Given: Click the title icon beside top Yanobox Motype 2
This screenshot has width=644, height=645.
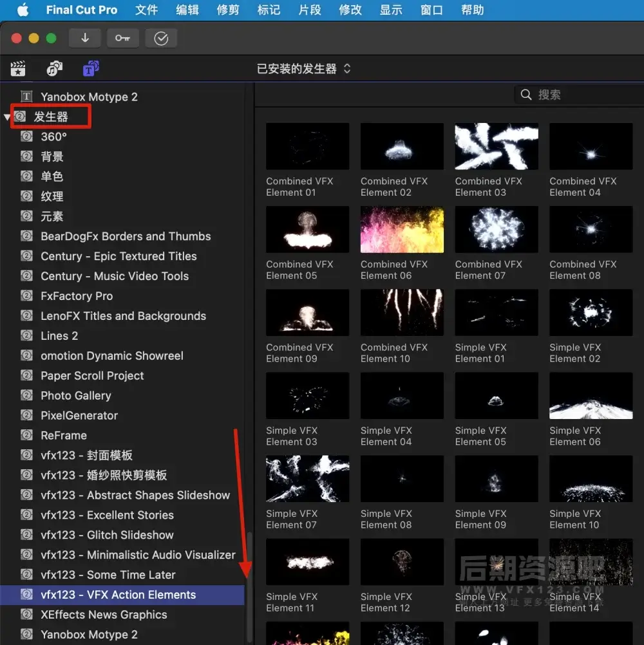Looking at the screenshot, I should [27, 97].
